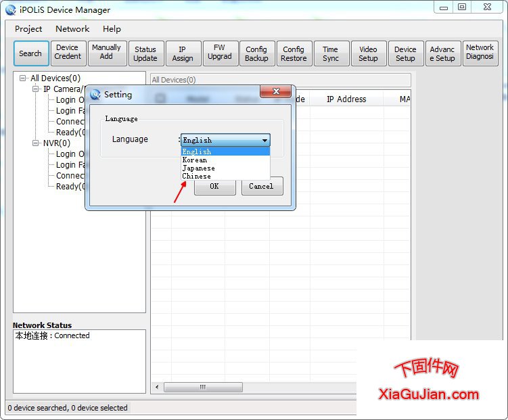Collapse the IP Camera tree node
This screenshot has width=508, height=420.
pyautogui.click(x=36, y=89)
